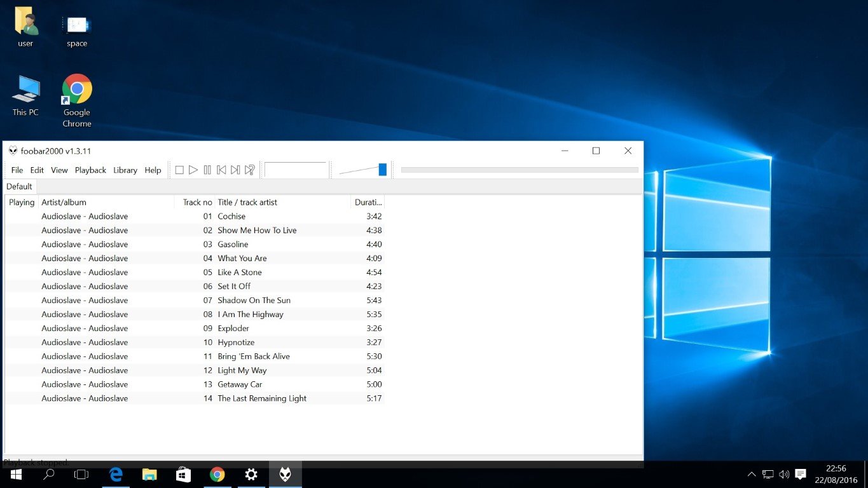
Task: Open the Edit menu
Action: tap(37, 170)
